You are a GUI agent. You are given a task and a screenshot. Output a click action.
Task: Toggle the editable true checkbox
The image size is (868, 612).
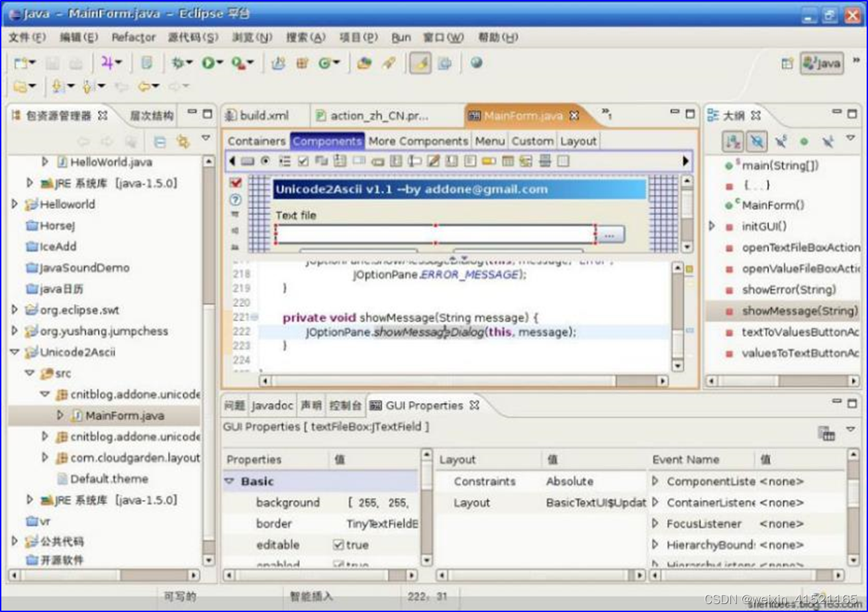tap(338, 545)
